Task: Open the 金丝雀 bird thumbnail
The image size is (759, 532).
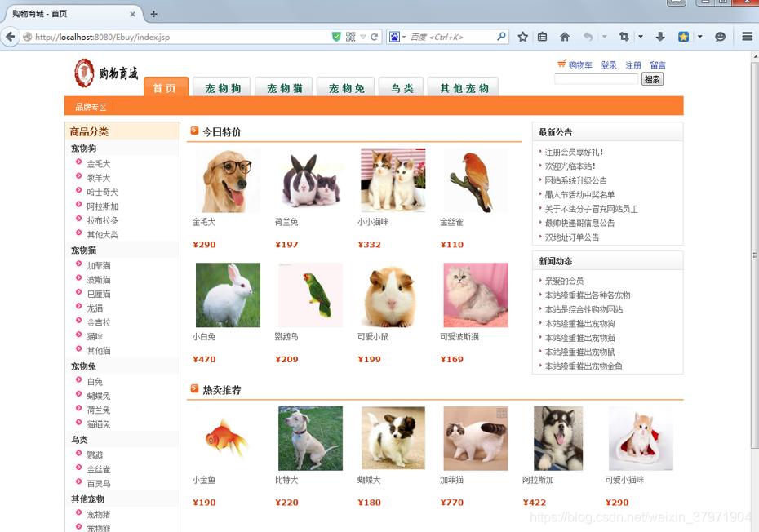Action: tap(476, 180)
